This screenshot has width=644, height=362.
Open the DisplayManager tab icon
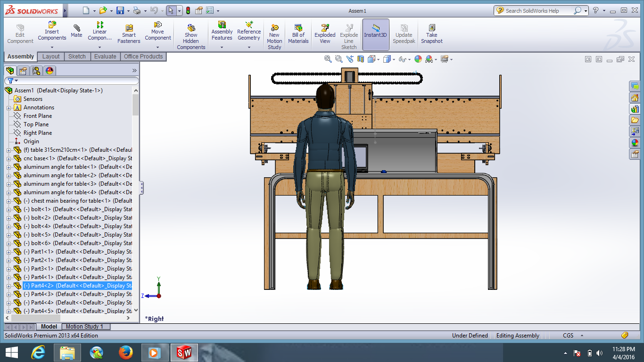coord(50,71)
